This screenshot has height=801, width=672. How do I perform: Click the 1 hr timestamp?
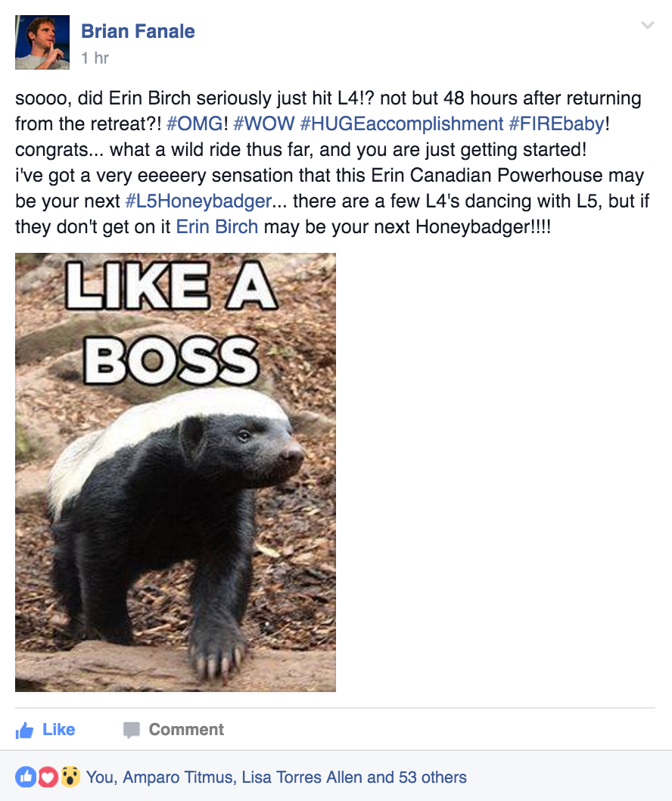(x=95, y=58)
